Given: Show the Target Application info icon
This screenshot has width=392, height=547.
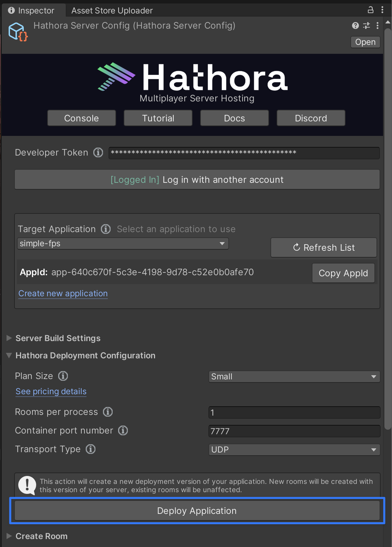Looking at the screenshot, I should pyautogui.click(x=106, y=229).
